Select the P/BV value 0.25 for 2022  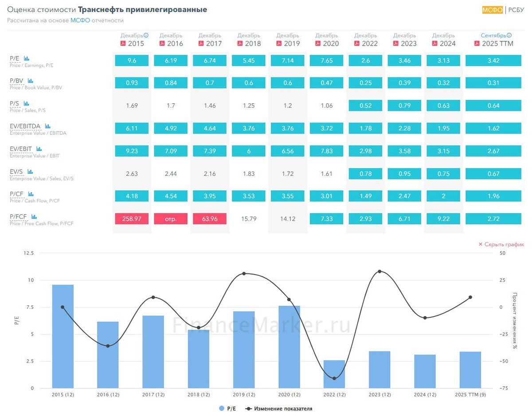point(366,83)
